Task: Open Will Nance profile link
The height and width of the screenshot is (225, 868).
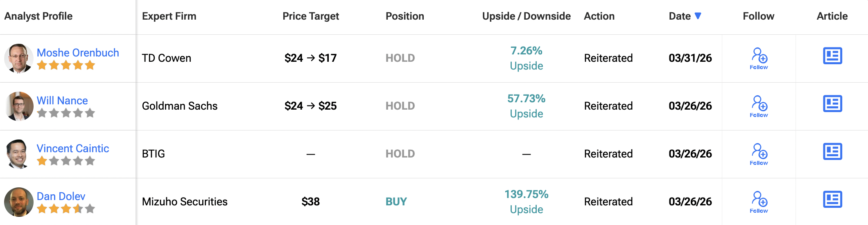Action: click(x=62, y=101)
